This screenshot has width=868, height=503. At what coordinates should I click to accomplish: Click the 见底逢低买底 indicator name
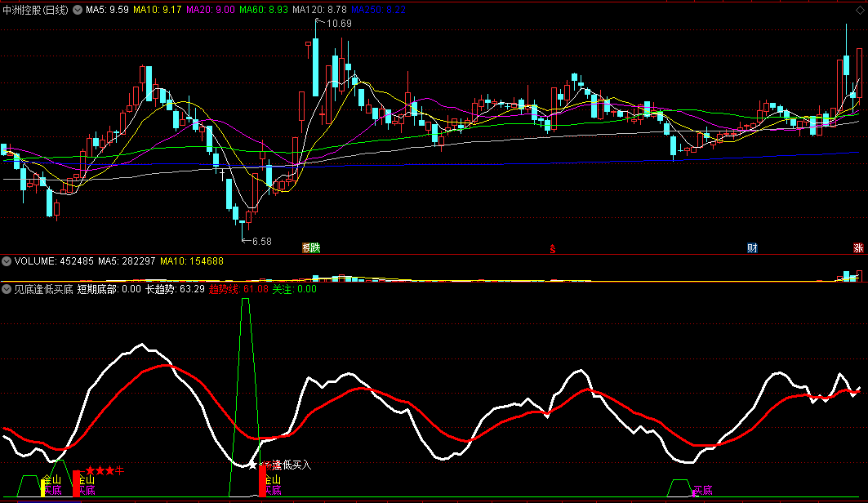[44, 289]
